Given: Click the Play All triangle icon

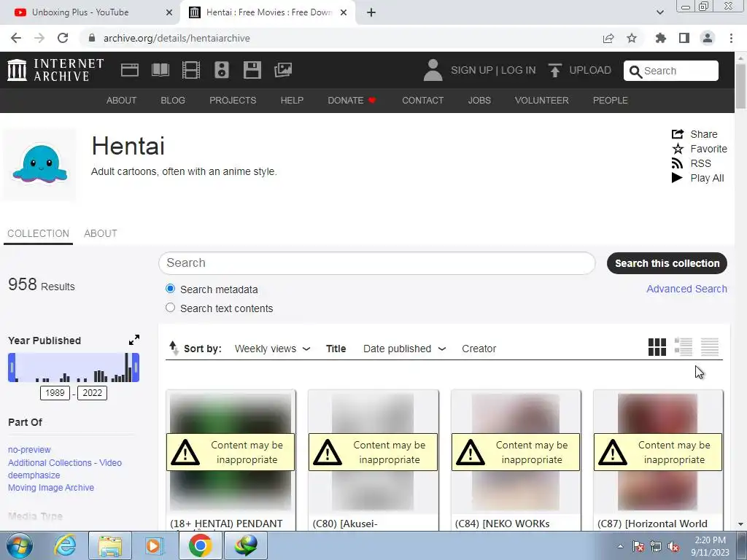Looking at the screenshot, I should pos(677,178).
